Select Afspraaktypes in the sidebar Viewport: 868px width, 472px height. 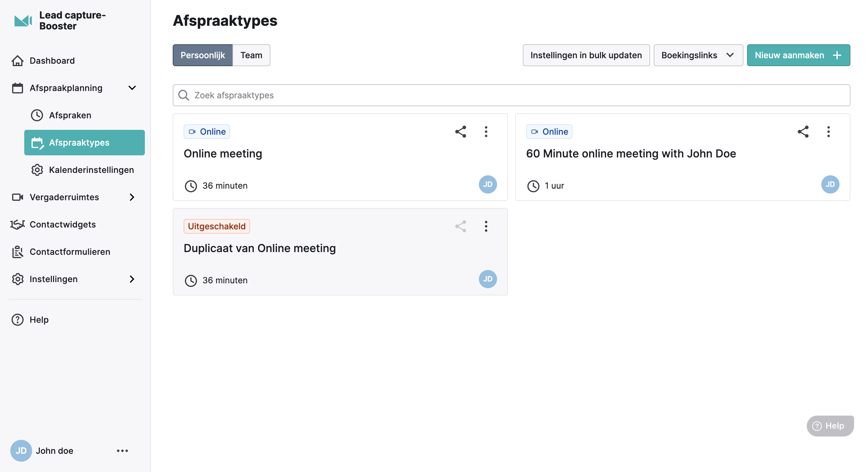[84, 143]
